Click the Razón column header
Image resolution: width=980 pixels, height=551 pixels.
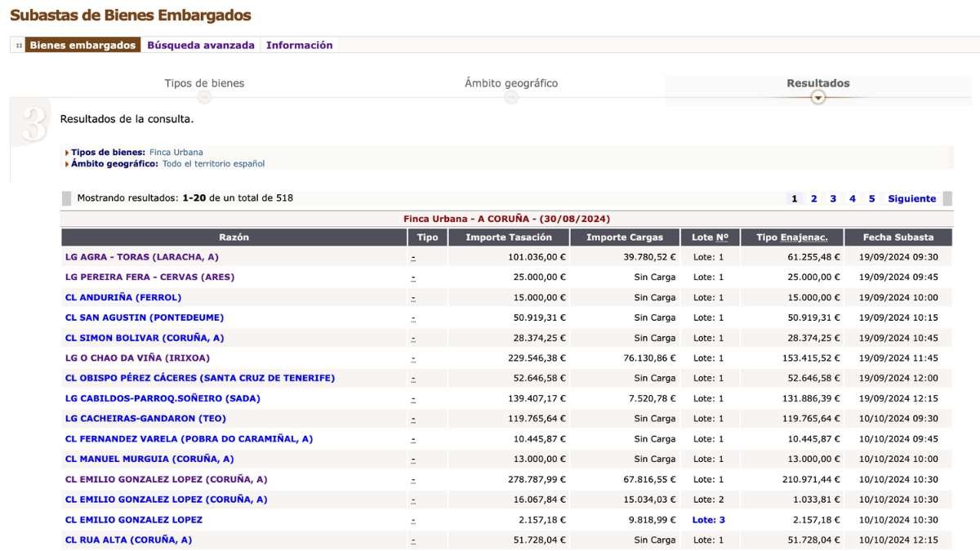[234, 238]
